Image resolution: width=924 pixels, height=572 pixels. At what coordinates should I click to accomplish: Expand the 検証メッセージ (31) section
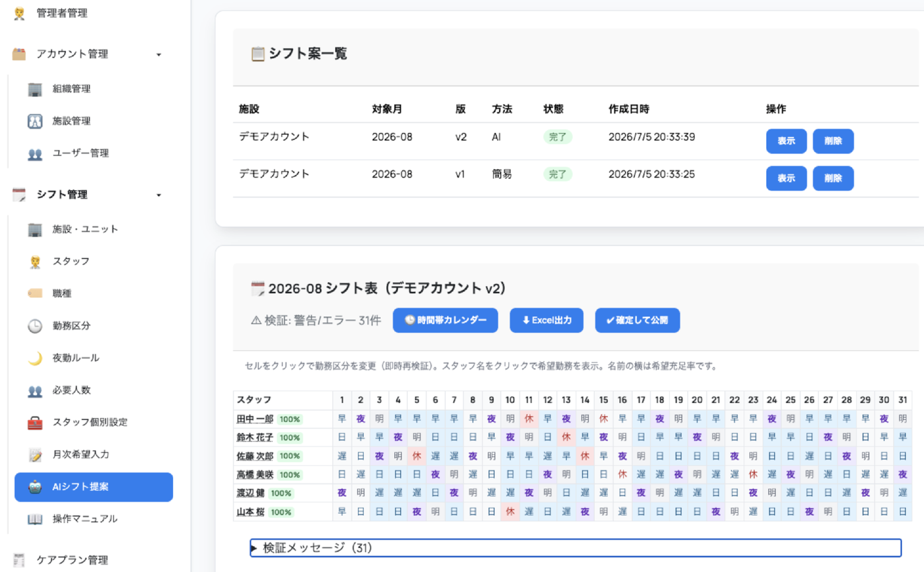[576, 548]
